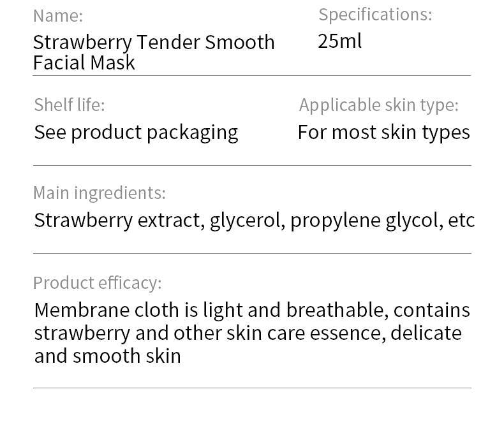Click the "Applicable skin type:" label
Screen dimensions: 504x424
pyautogui.click(x=379, y=105)
